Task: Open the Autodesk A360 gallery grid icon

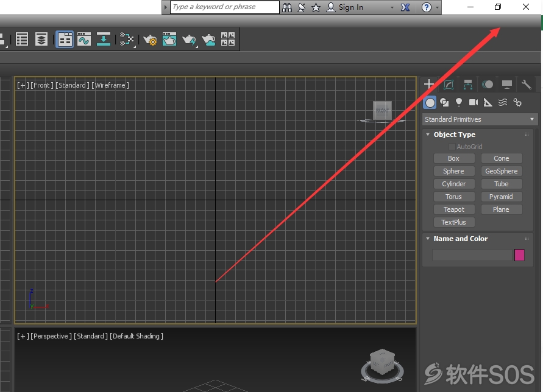Action: click(228, 39)
